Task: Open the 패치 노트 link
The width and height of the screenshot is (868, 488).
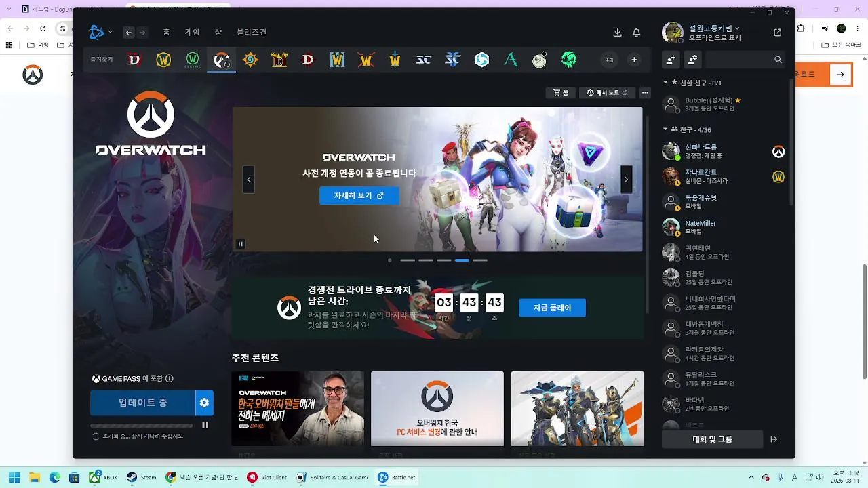Action: click(x=607, y=93)
